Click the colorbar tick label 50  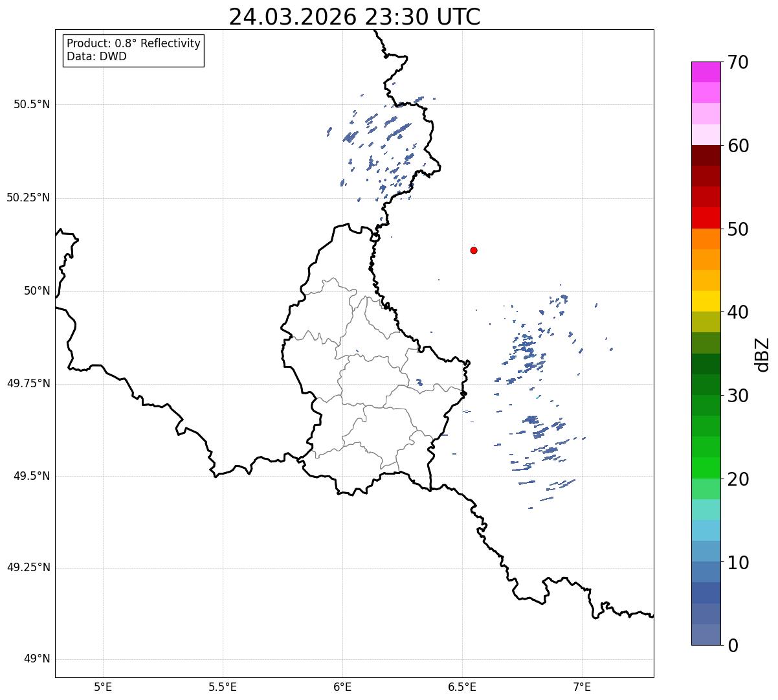tap(737, 229)
